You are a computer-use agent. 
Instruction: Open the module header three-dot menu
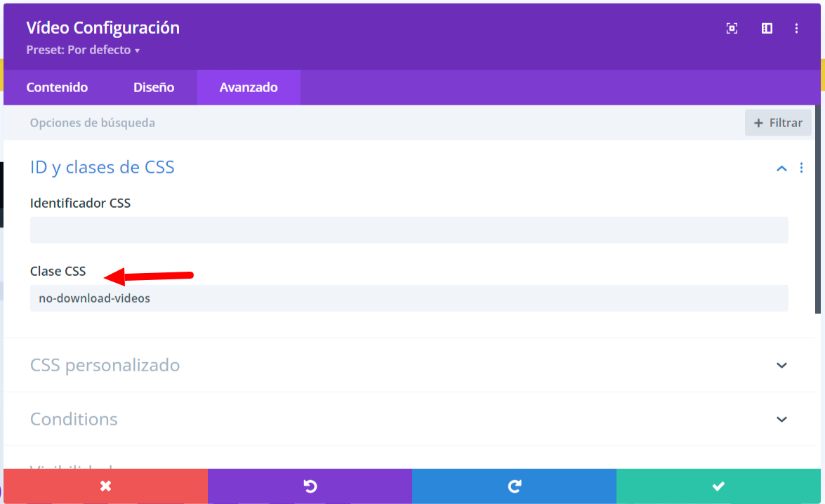797,28
